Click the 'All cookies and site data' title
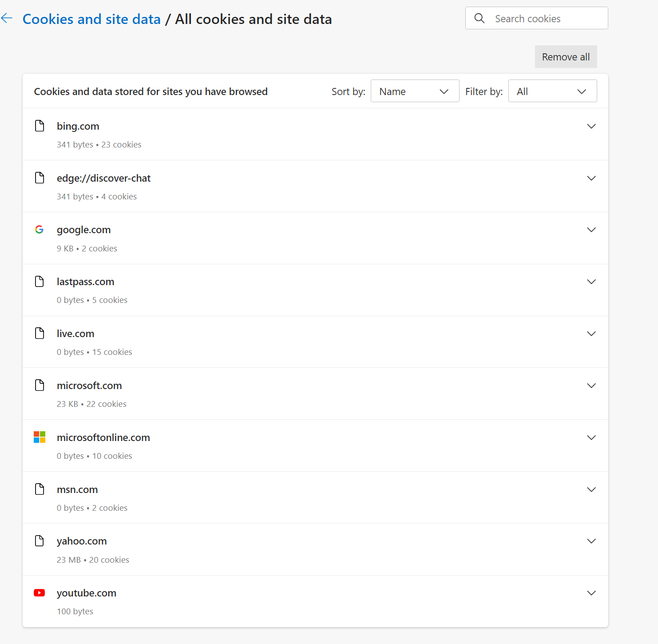Viewport: 658px width, 644px height. pos(254,19)
